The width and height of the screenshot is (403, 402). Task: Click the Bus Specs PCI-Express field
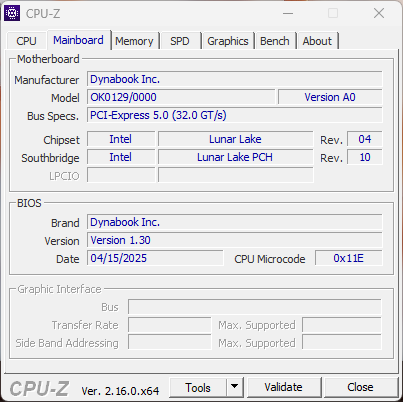pyautogui.click(x=235, y=115)
